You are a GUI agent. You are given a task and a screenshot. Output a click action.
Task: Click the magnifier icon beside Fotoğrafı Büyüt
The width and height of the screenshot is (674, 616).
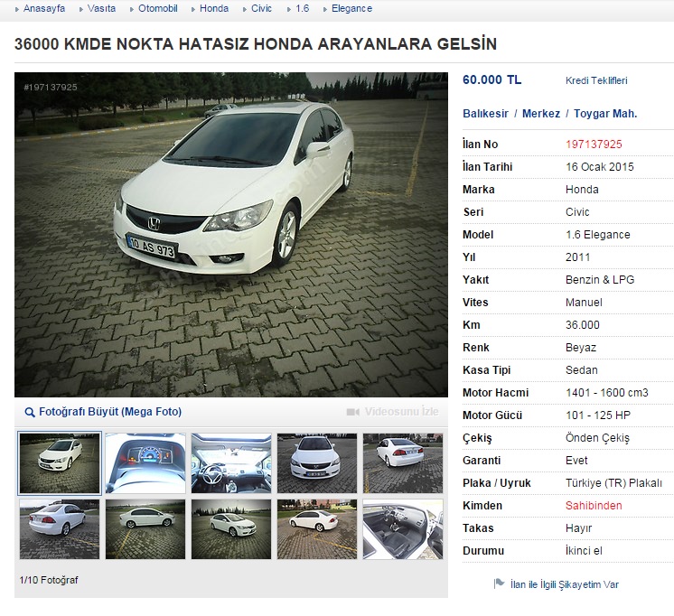coord(30,412)
